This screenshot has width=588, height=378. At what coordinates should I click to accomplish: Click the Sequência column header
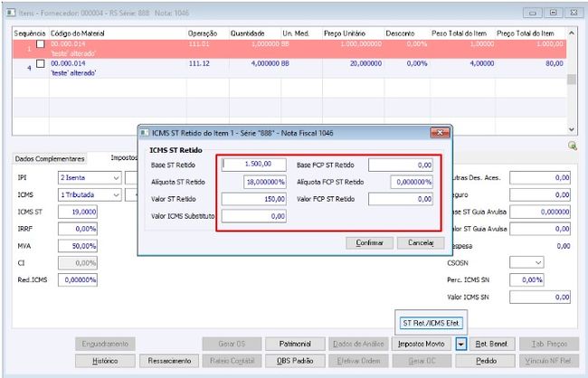point(30,33)
